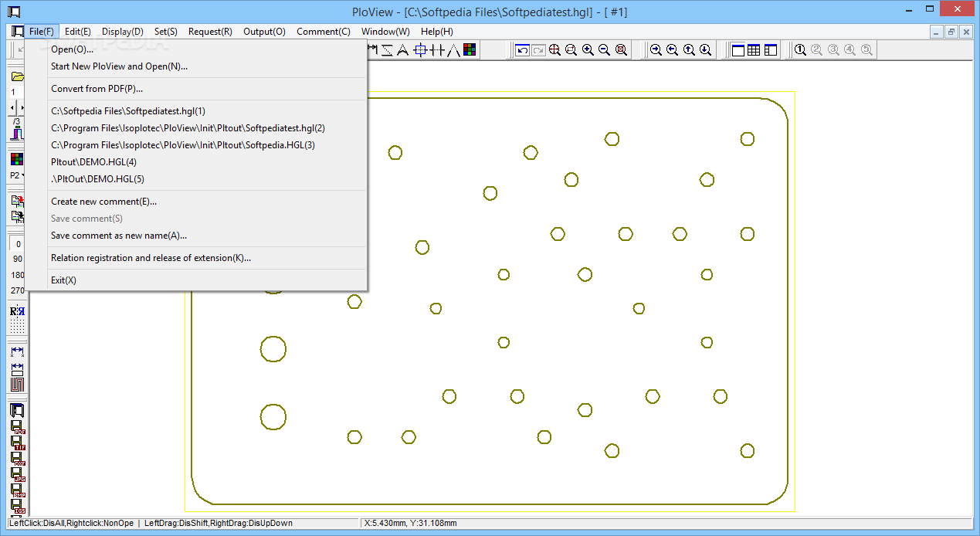Image resolution: width=980 pixels, height=536 pixels.
Task: Select the zoom-all magnifier with crosshair icon
Action: click(x=555, y=50)
